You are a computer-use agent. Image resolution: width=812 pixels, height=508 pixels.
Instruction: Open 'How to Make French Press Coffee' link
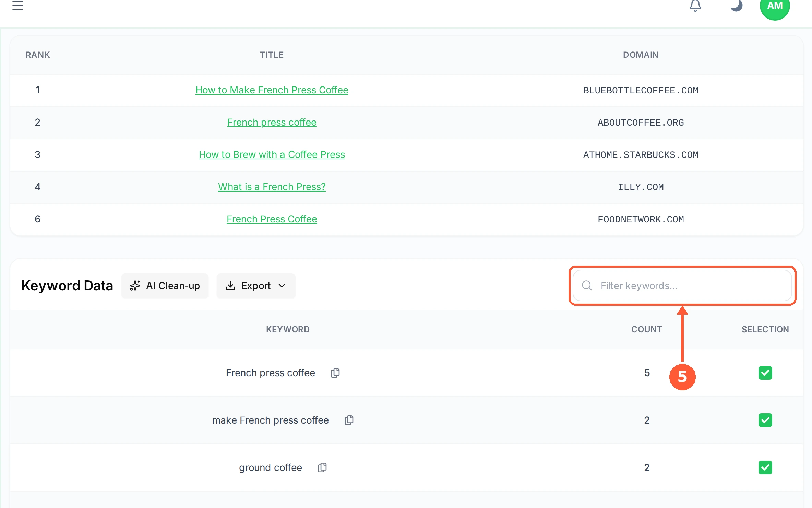(x=272, y=90)
